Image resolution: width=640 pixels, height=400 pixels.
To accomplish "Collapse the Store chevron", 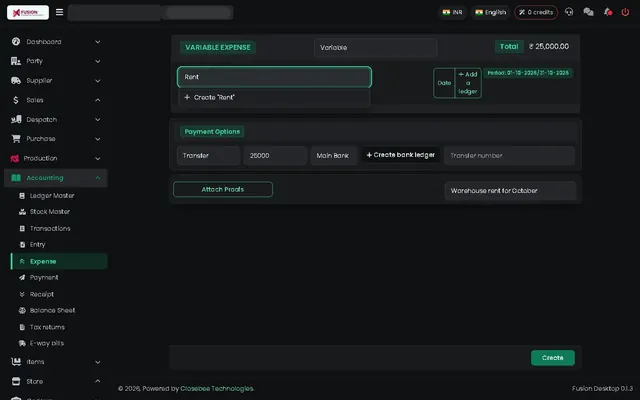I will pos(98,381).
